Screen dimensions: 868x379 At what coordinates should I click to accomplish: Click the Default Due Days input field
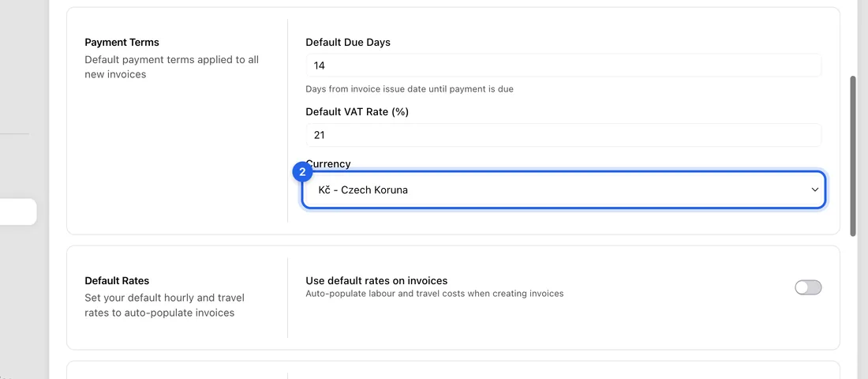(x=563, y=66)
